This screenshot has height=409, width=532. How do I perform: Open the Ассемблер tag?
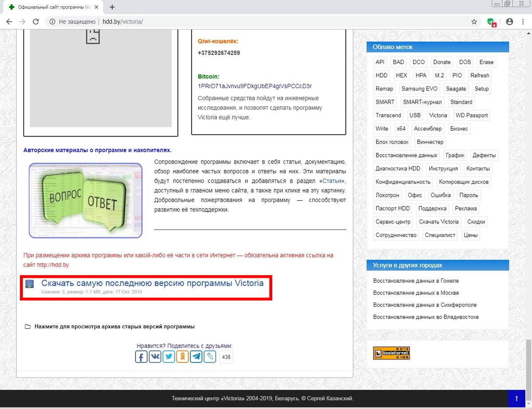tap(428, 129)
